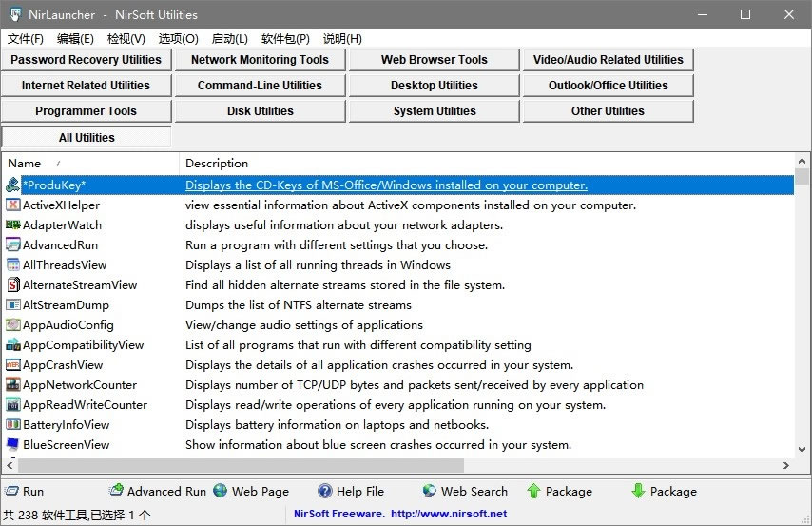
Task: Click the up arrow Package icon
Action: (x=533, y=490)
